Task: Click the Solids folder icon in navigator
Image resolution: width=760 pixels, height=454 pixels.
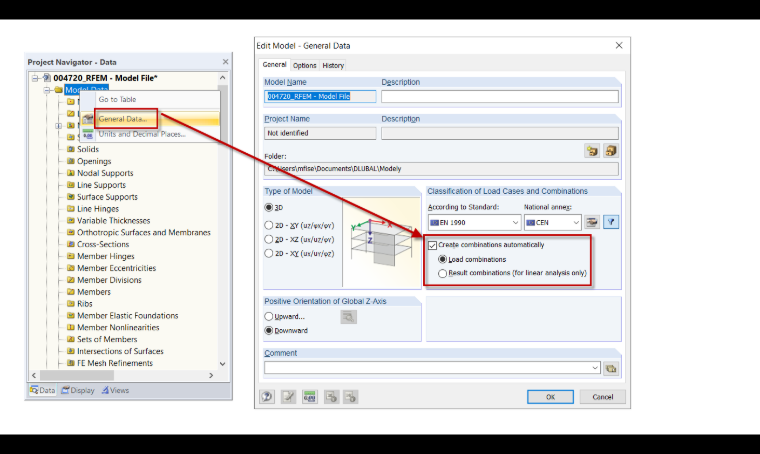Action: pos(71,149)
